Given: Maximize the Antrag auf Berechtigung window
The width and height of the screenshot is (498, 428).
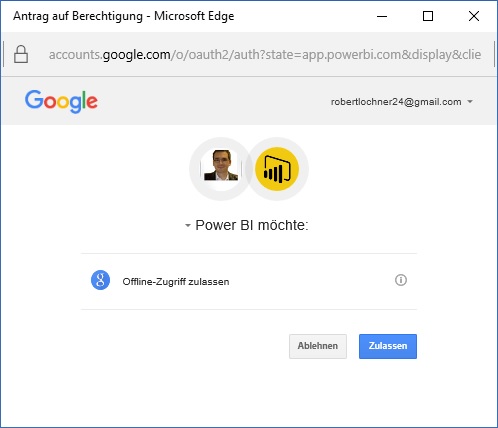Looking at the screenshot, I should [428, 16].
